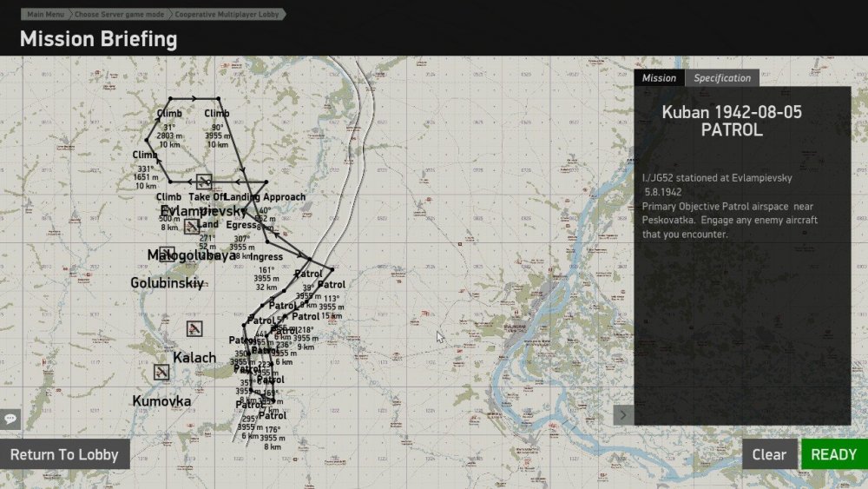Screen dimensions: 868x489
Task: Open Choose Server game mode breadcrumb
Action: pos(119,15)
